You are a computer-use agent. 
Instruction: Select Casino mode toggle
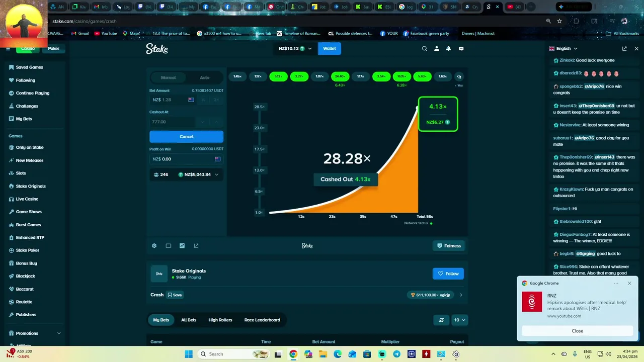pos(28,49)
